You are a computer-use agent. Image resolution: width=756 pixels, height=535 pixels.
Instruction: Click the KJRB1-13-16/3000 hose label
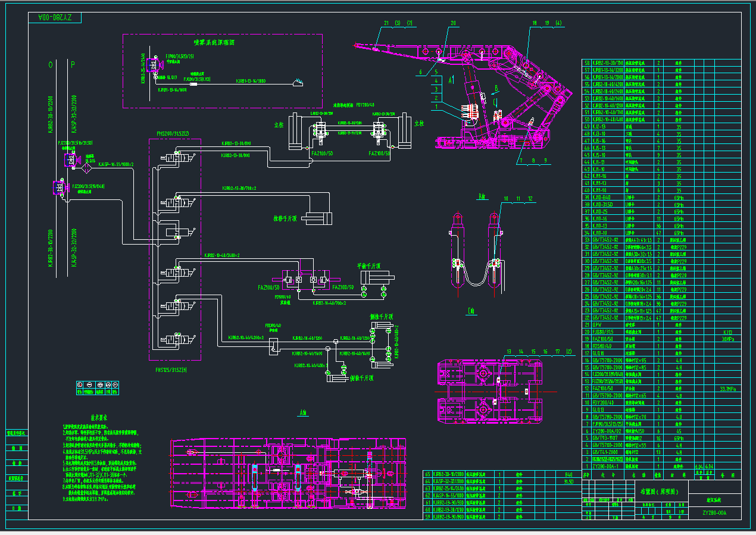tap(251, 81)
